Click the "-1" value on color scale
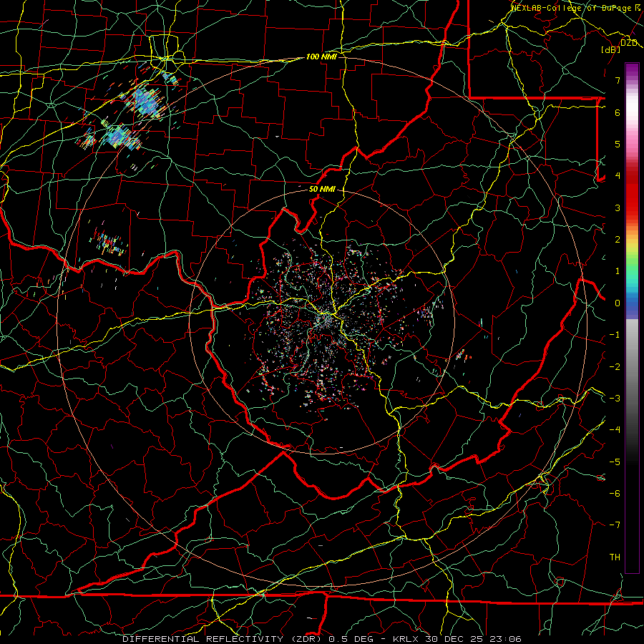This screenshot has width=644, height=644. coord(615,335)
